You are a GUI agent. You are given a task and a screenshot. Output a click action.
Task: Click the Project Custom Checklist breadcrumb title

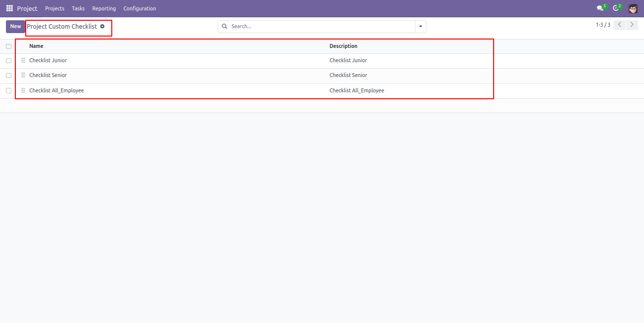click(62, 26)
